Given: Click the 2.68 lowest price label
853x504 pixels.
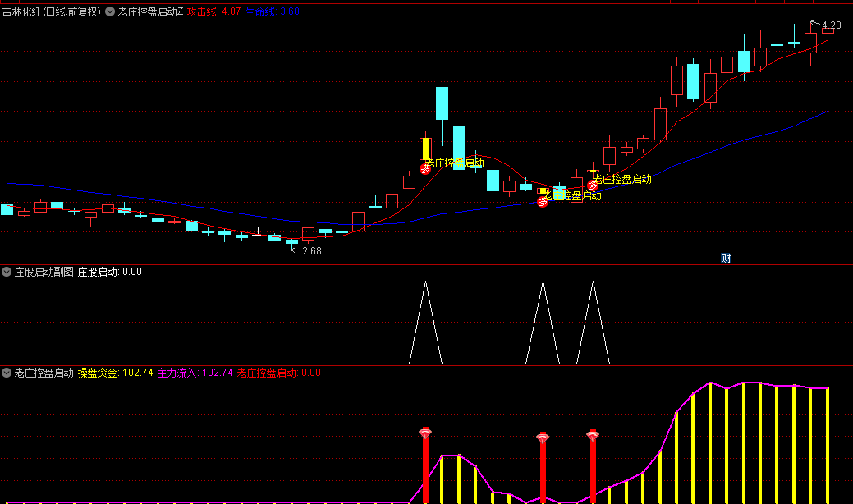Looking at the screenshot, I should pos(312,250).
